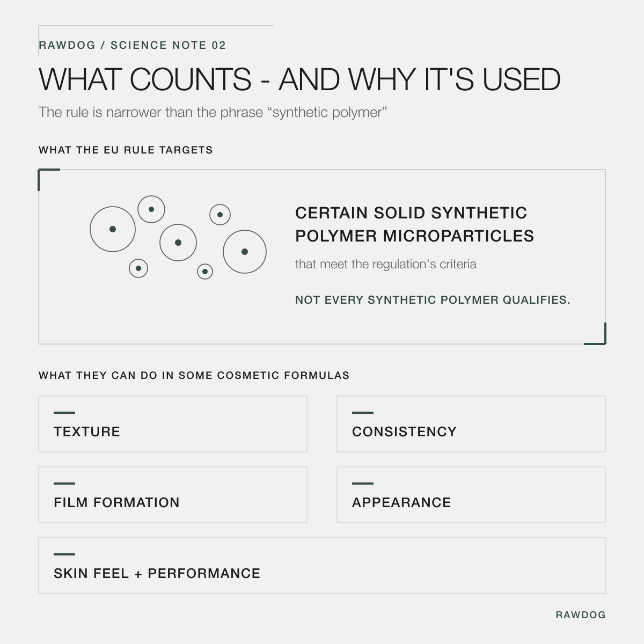Open the APPEARANCE card
The height and width of the screenshot is (644, 644).
click(x=471, y=495)
